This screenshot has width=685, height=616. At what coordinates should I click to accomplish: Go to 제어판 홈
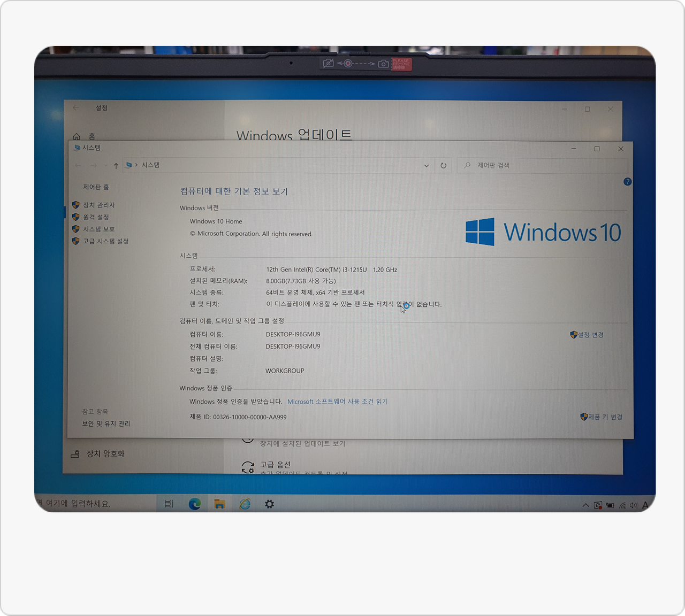(x=96, y=187)
